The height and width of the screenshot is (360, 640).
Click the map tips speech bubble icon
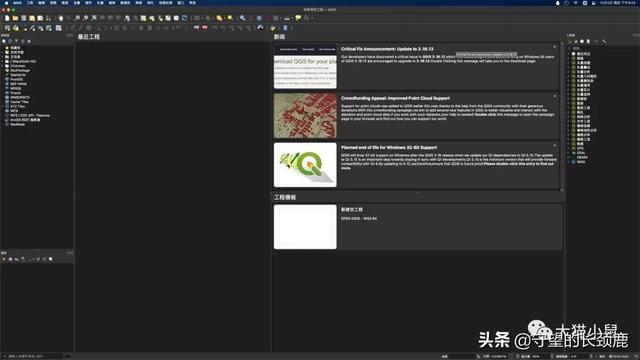tap(298, 18)
